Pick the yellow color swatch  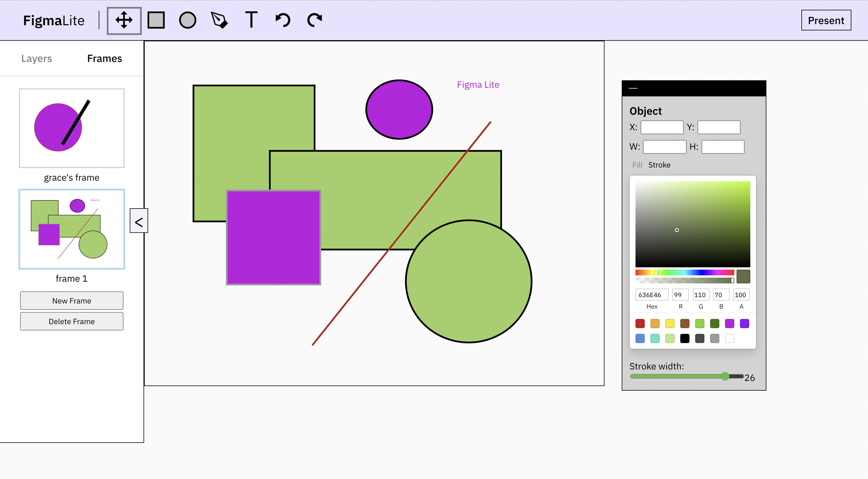[670, 324]
